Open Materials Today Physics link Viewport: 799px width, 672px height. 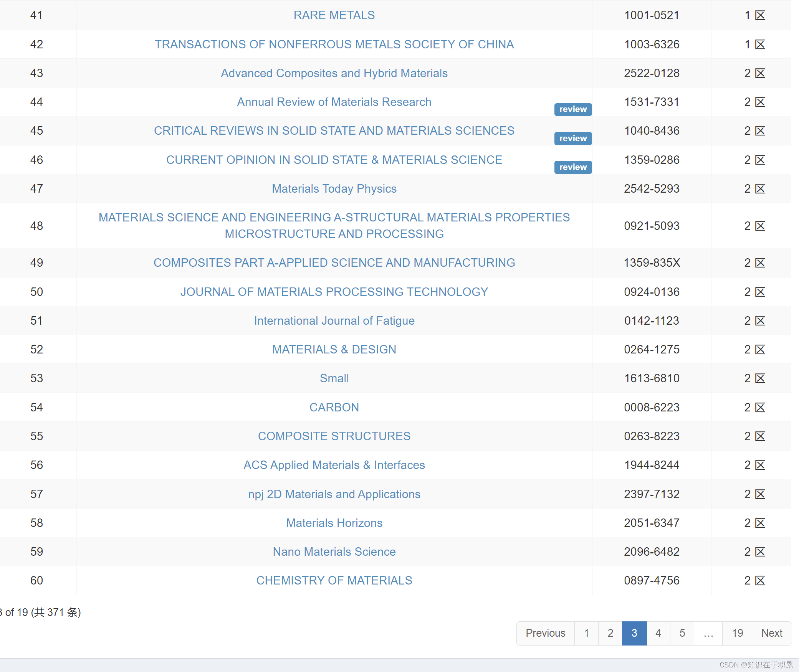click(334, 188)
